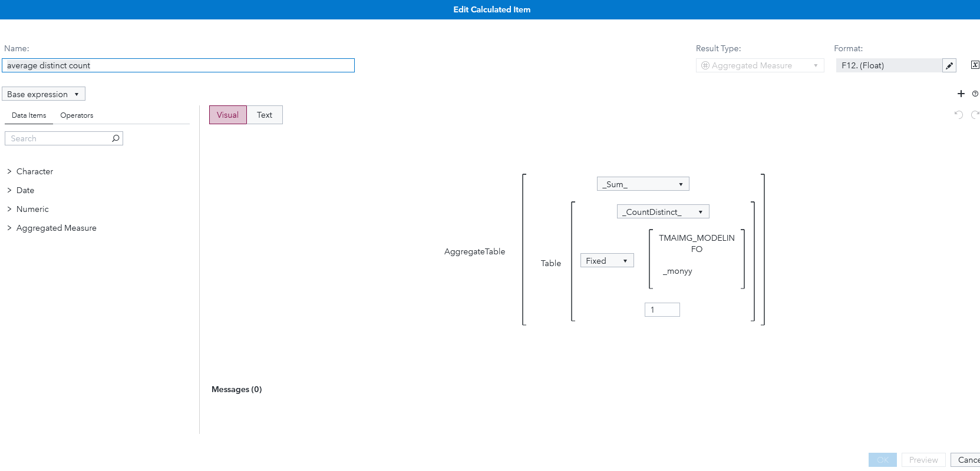Switch to the Operators tab

[77, 115]
